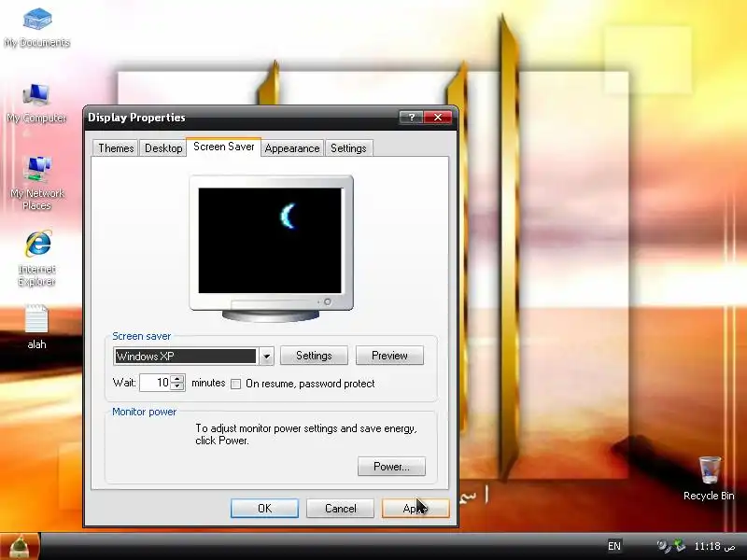The image size is (747, 560).
Task: Click the Apply button
Action: [x=416, y=508]
